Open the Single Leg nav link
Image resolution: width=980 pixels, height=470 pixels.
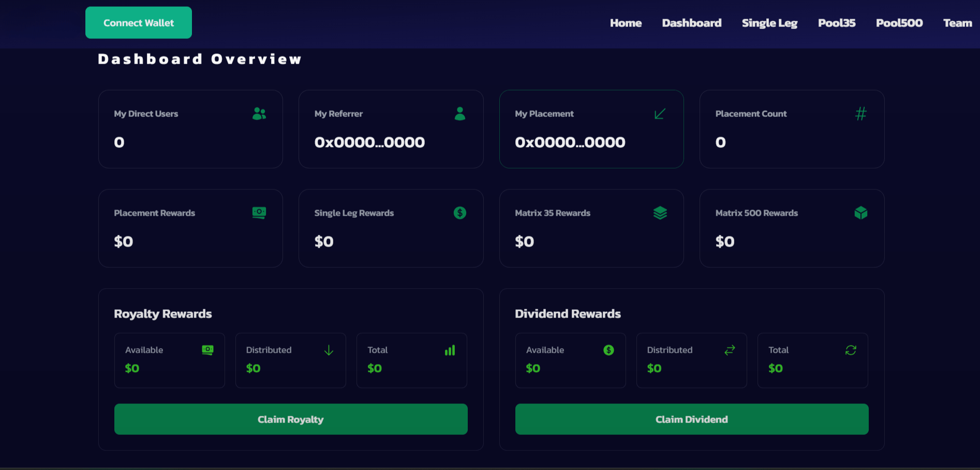[x=769, y=23]
